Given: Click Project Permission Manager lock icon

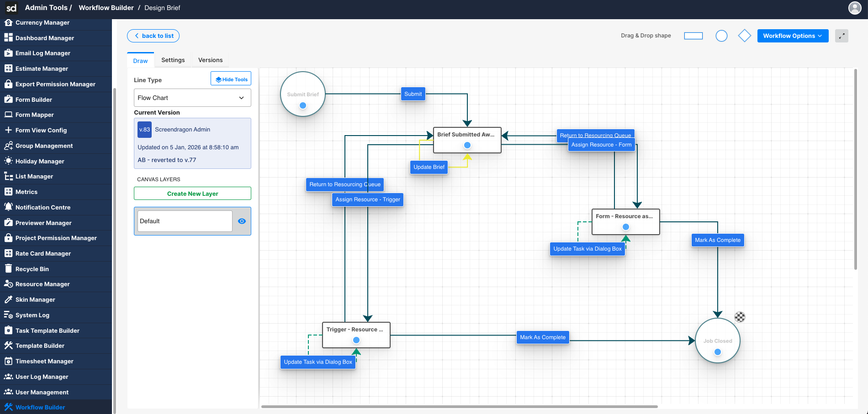Looking at the screenshot, I should coord(8,238).
